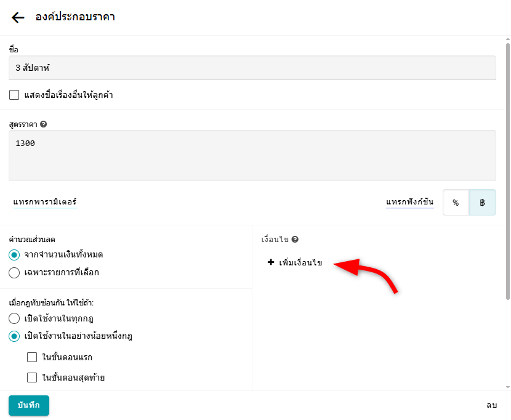
Task: Click the ลบ delete button
Action: click(x=491, y=405)
